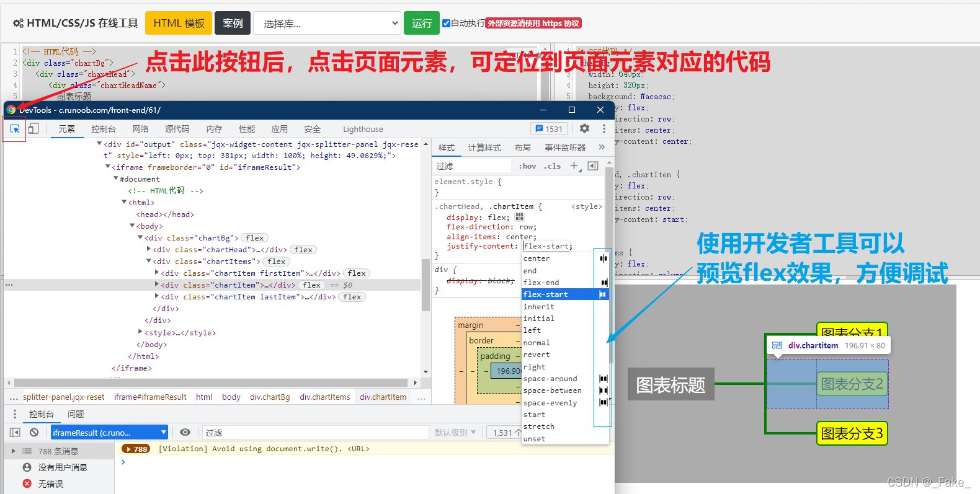Switch to 计算样式 tab
The width and height of the screenshot is (980, 494).
pyautogui.click(x=484, y=148)
